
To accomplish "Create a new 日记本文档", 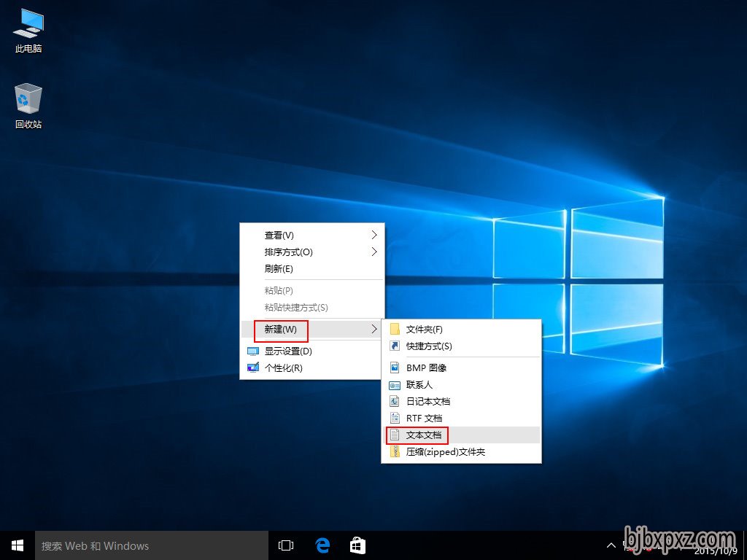I will (462, 402).
